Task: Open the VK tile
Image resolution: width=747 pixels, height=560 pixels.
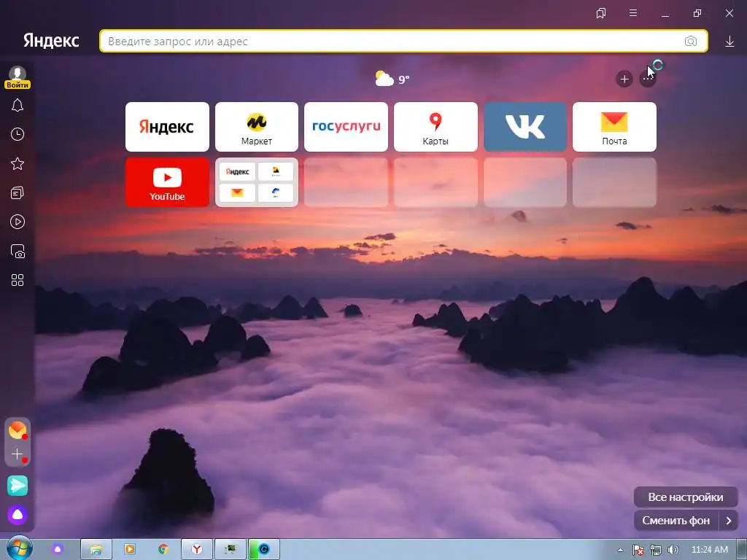Action: (525, 127)
